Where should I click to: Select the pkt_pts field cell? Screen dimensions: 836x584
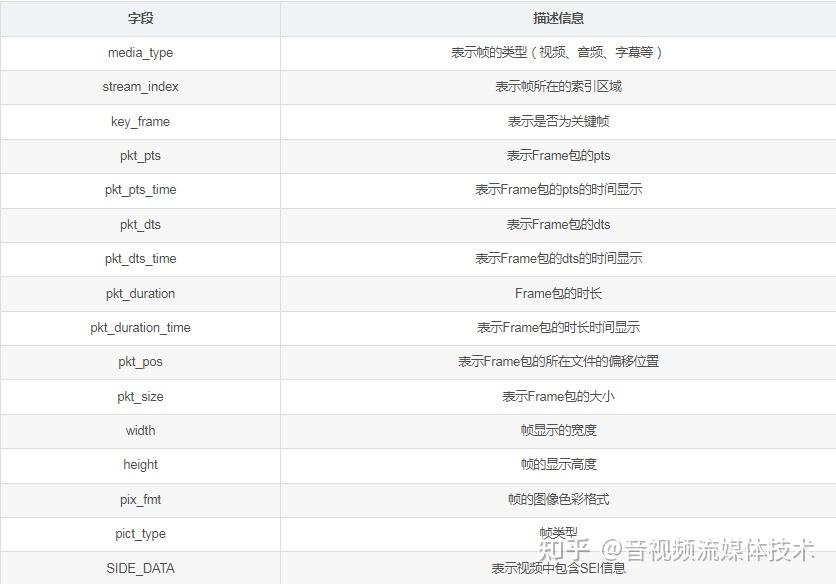(140, 156)
